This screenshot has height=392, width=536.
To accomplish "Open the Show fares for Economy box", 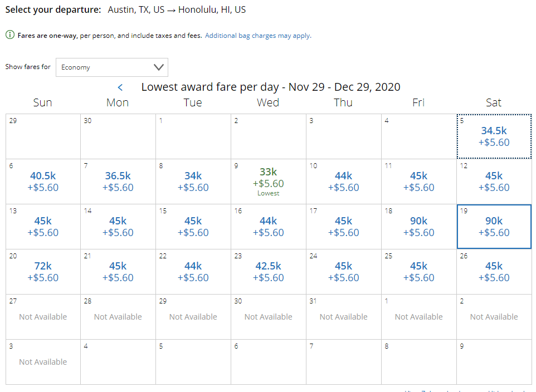I will pos(112,67).
